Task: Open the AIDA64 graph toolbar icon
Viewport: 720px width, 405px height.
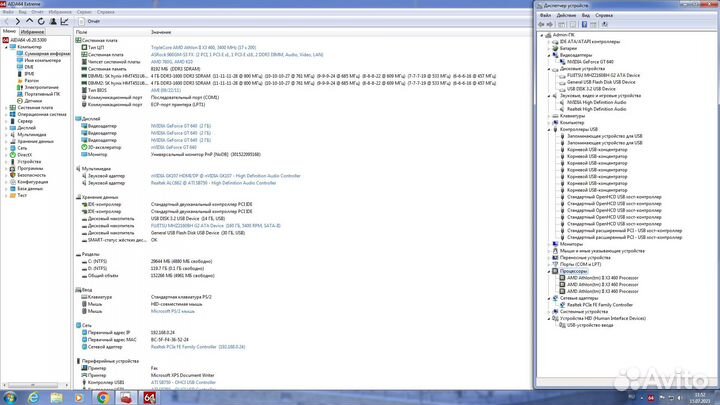Action: tap(64, 21)
